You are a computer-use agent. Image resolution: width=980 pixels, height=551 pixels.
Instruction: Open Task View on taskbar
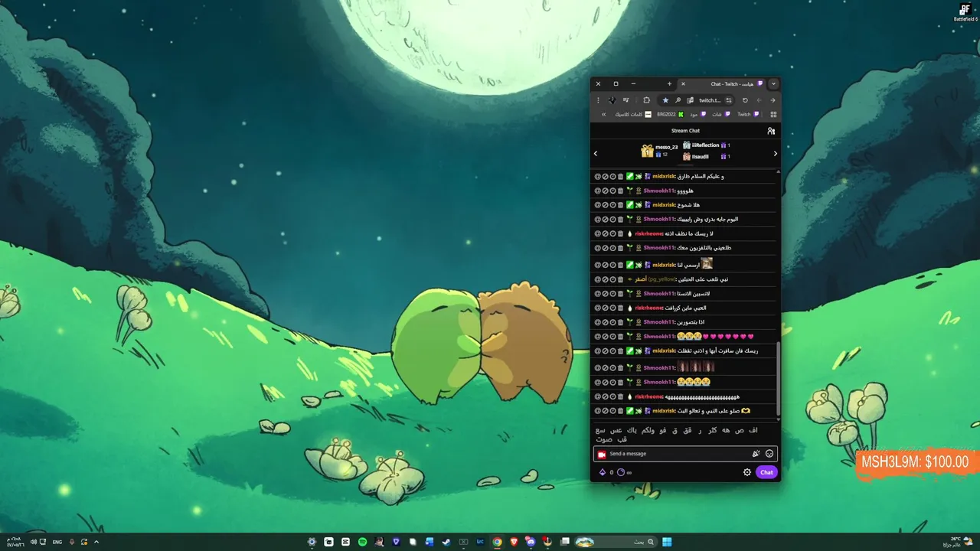point(565,542)
